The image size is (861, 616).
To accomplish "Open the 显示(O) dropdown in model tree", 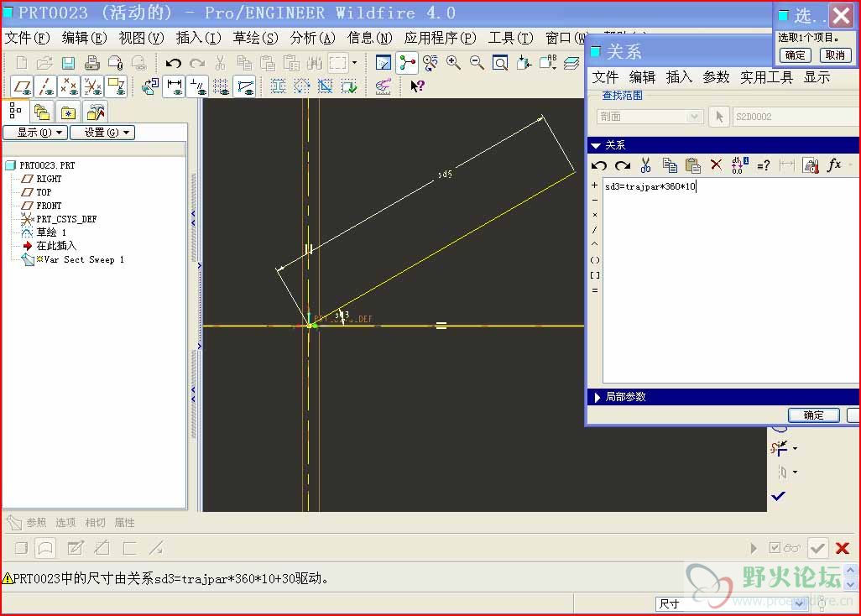I will [36, 133].
